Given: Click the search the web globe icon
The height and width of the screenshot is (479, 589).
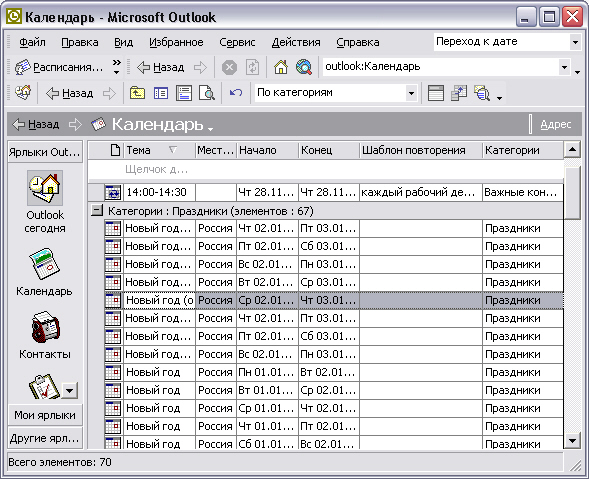Looking at the screenshot, I should [x=304, y=68].
